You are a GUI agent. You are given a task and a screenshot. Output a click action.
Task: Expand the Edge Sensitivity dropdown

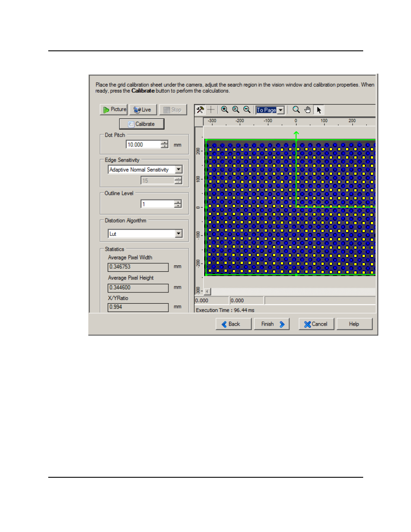tap(179, 170)
